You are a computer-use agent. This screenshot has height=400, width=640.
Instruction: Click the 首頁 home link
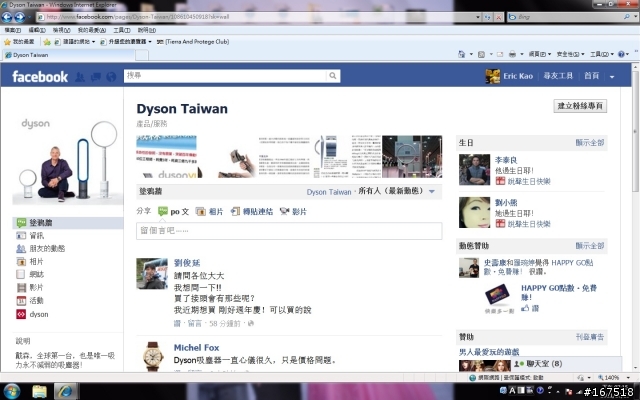coord(591,76)
